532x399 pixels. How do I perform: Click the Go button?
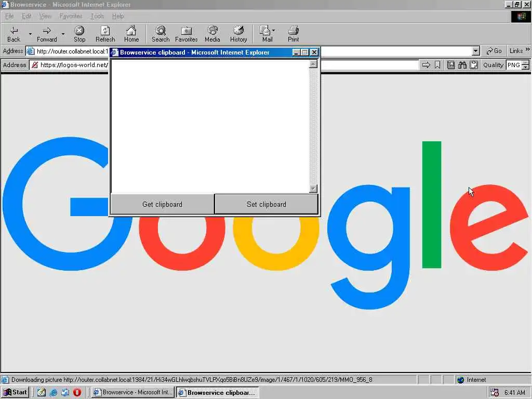tap(494, 51)
